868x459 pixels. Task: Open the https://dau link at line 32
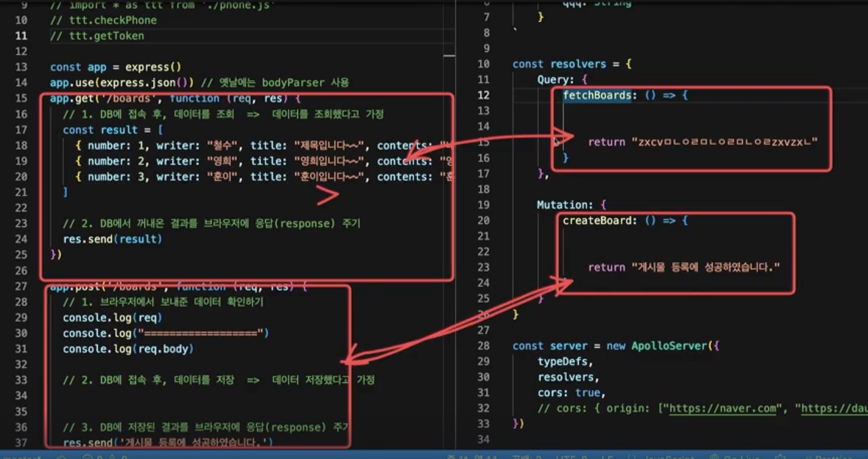click(834, 408)
